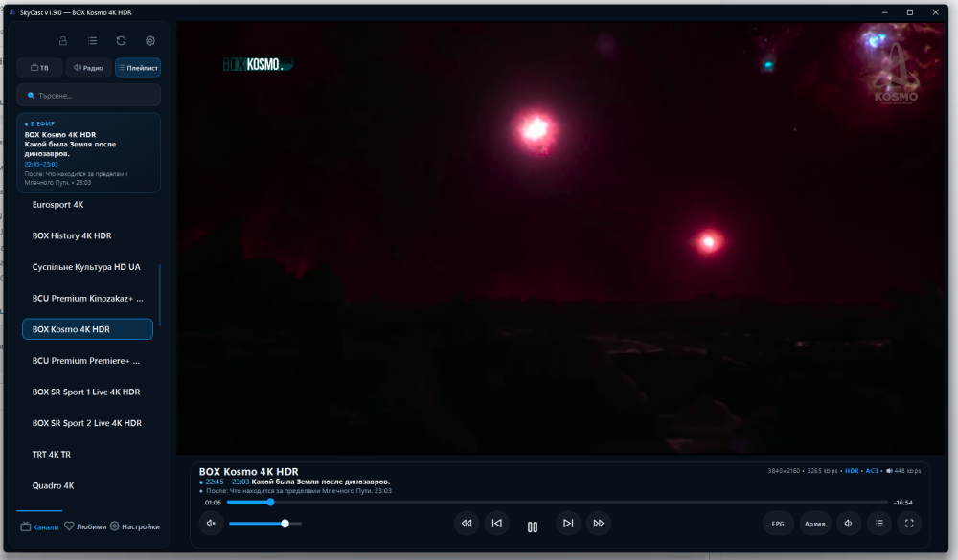This screenshot has width=958, height=560.
Task: Click the AC3 audio codec badge
Action: click(x=872, y=471)
